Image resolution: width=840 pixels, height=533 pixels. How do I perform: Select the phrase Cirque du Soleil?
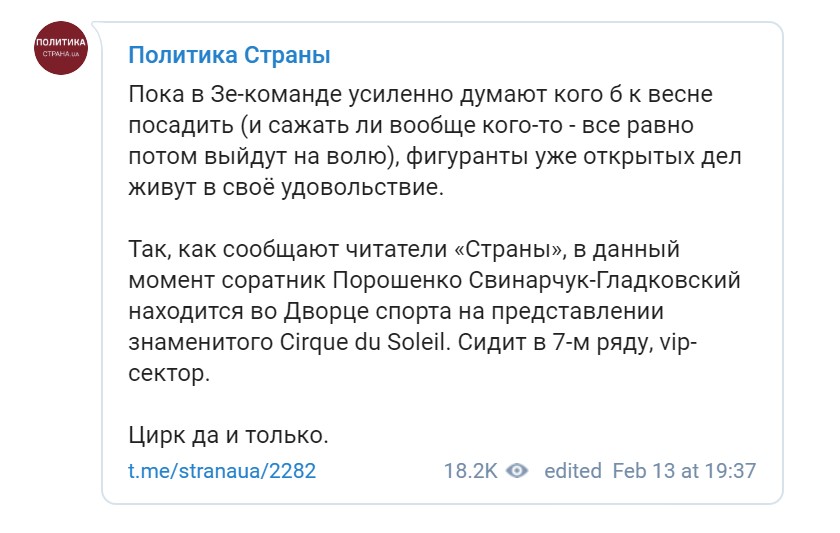(x=363, y=342)
